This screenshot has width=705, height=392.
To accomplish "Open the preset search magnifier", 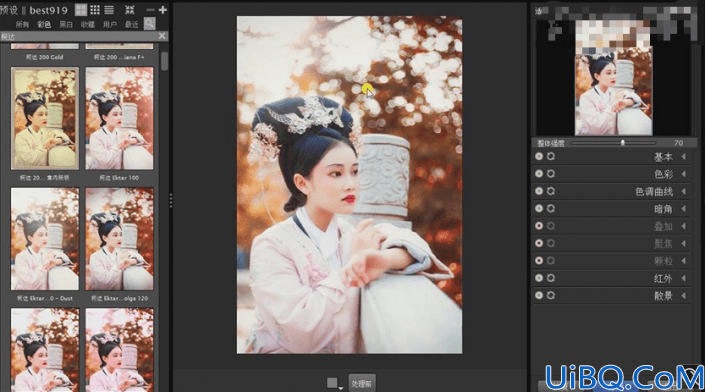I will [x=150, y=23].
